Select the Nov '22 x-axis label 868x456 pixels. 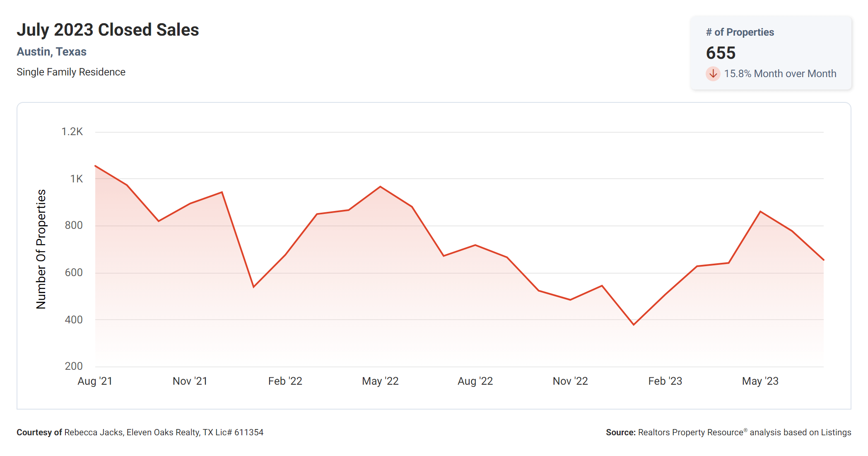(570, 381)
